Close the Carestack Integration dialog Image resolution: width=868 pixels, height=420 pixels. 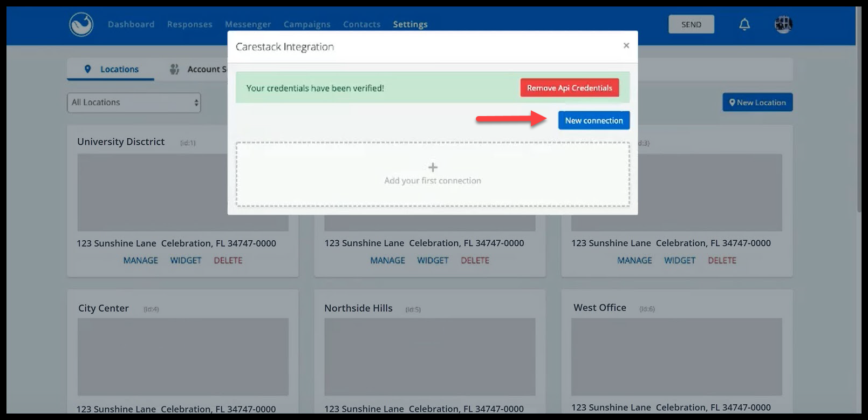click(626, 45)
